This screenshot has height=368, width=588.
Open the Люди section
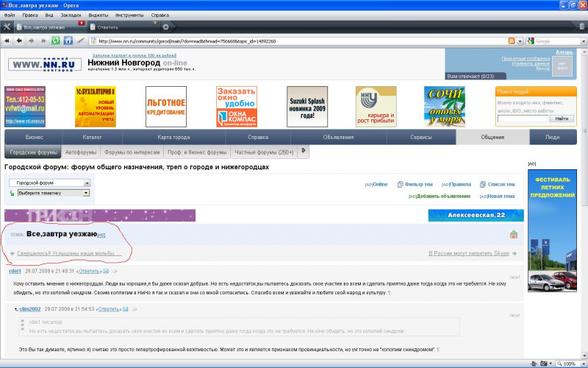coord(553,137)
